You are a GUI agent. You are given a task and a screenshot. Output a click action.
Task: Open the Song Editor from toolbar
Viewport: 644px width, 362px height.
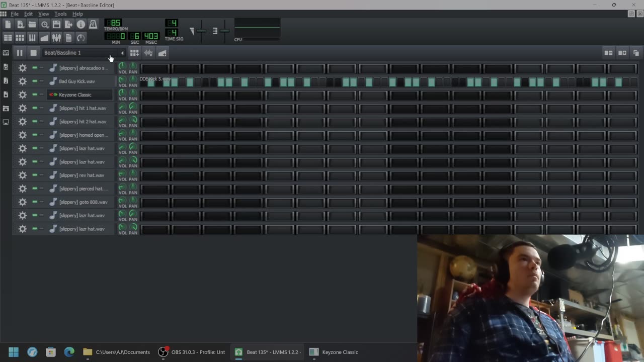(x=8, y=38)
